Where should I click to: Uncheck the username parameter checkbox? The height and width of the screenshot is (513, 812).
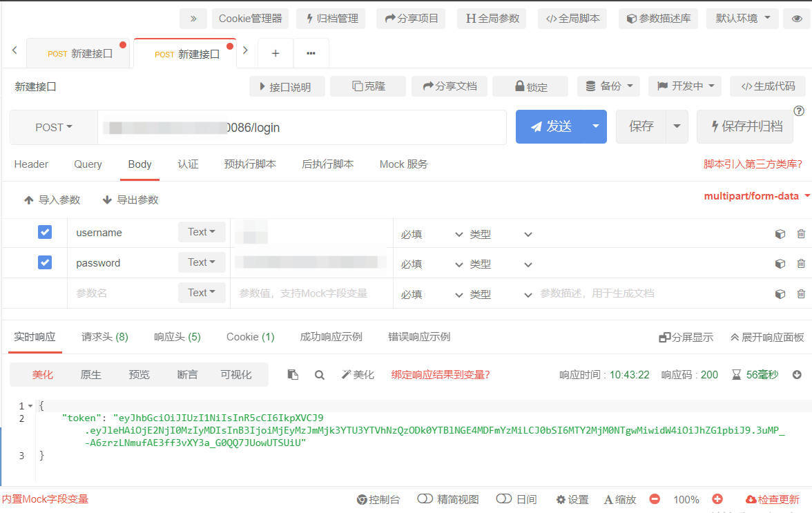[x=45, y=232]
